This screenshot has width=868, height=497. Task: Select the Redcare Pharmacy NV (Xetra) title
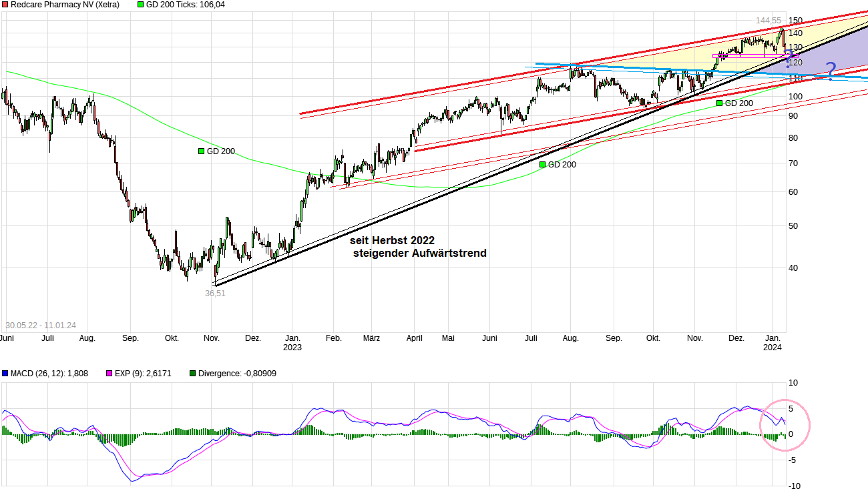[65, 5]
